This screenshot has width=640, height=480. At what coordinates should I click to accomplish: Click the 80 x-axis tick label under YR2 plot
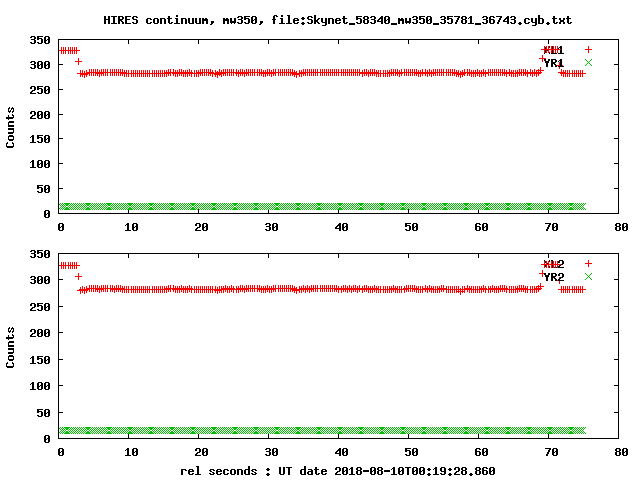tap(621, 452)
